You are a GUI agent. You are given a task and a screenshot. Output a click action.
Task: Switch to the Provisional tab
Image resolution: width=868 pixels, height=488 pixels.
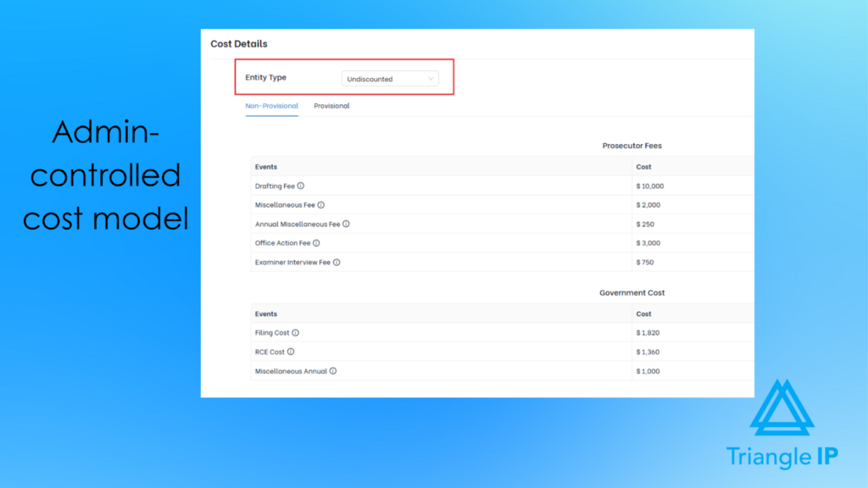[x=331, y=105]
